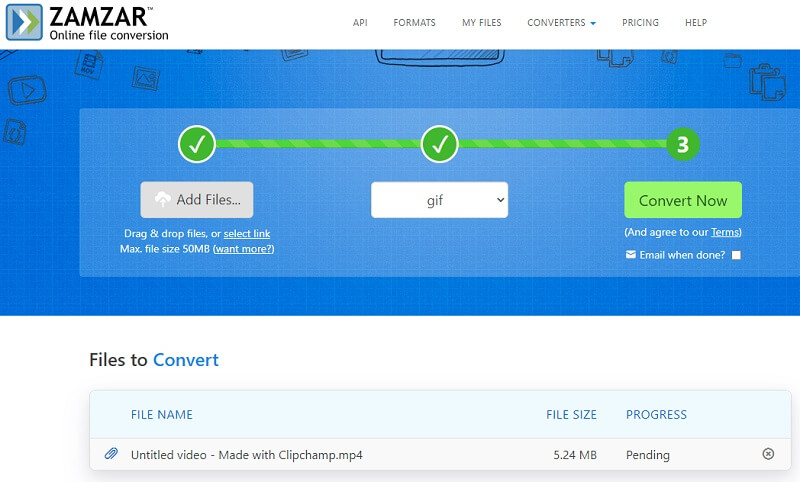Open My Files in the navigation bar
The width and height of the screenshot is (800, 482).
coord(481,23)
